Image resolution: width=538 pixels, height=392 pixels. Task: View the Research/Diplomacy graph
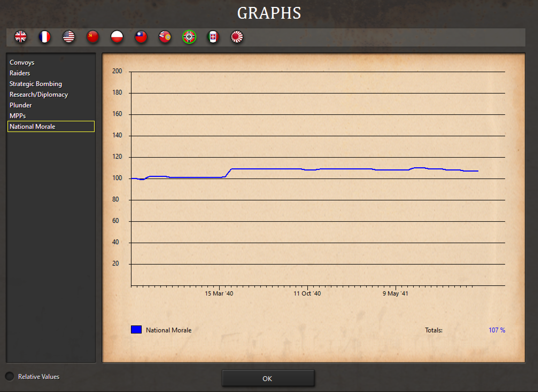(x=39, y=95)
